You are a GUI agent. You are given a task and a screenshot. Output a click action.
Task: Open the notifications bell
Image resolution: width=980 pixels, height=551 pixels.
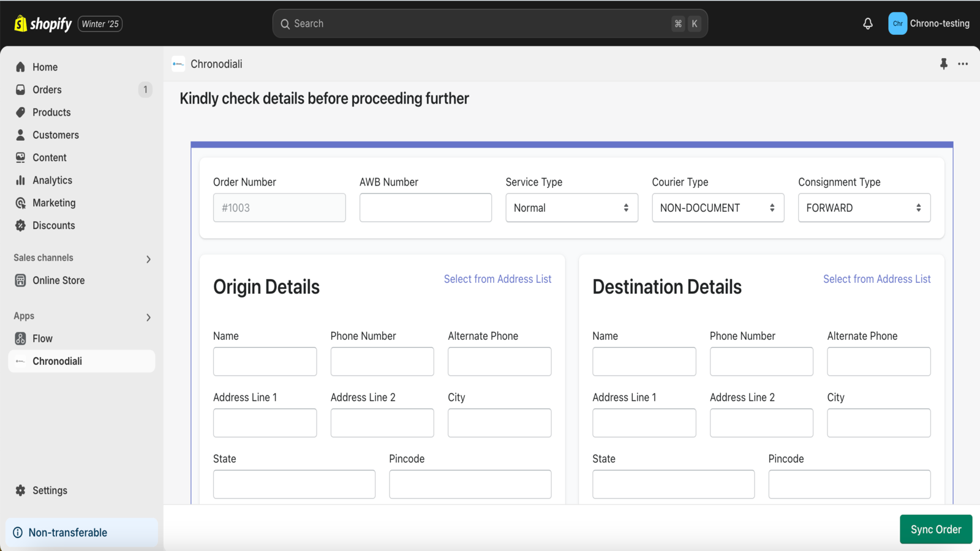click(x=867, y=23)
